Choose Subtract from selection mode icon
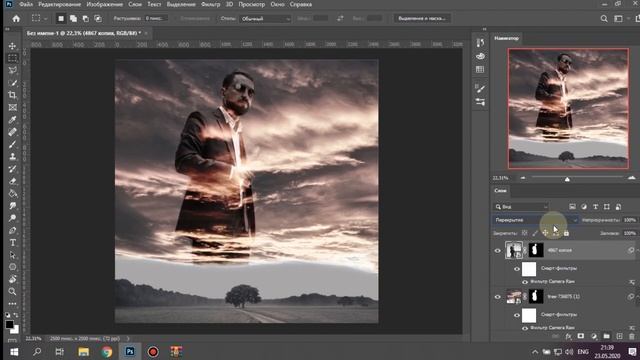Image resolution: width=640 pixels, height=360 pixels. click(x=85, y=18)
